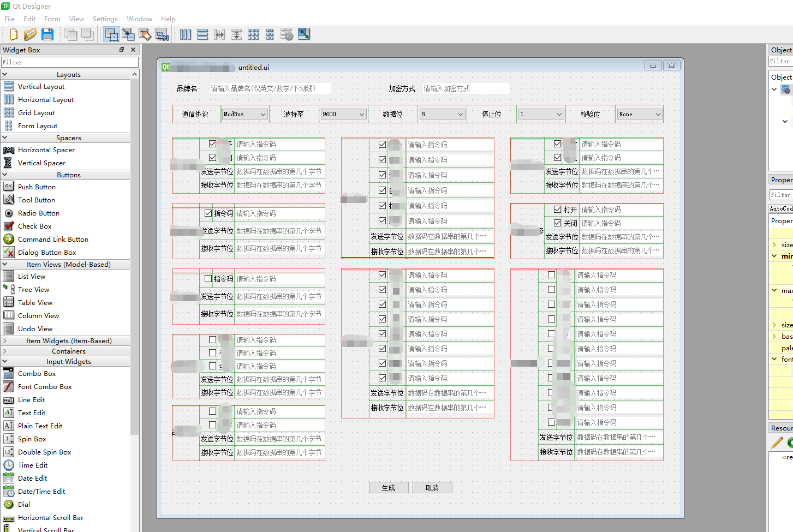Open the Settings menu
Image resolution: width=793 pixels, height=532 pixels.
(x=105, y=19)
